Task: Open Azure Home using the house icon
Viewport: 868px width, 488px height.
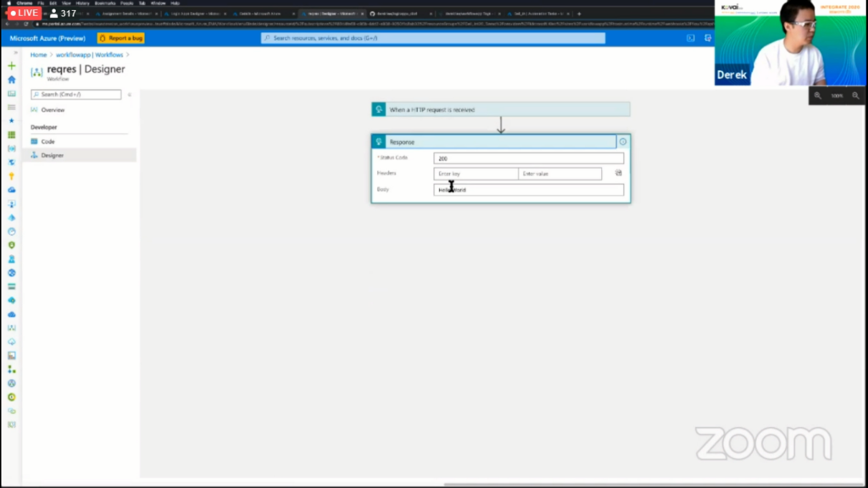Action: tap(12, 79)
